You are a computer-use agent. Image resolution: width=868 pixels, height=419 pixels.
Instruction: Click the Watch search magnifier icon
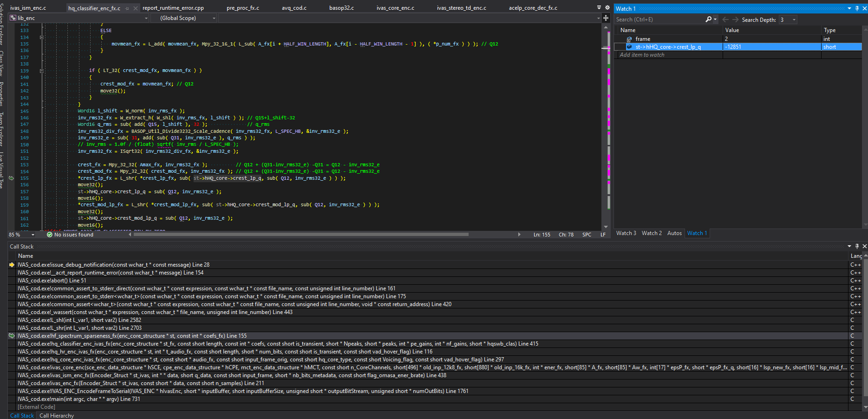(708, 20)
